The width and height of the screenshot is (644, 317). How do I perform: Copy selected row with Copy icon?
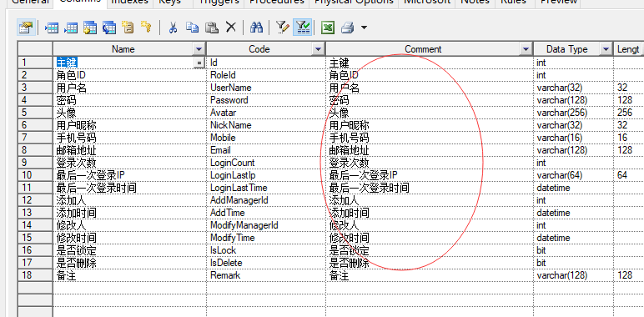pos(192,28)
